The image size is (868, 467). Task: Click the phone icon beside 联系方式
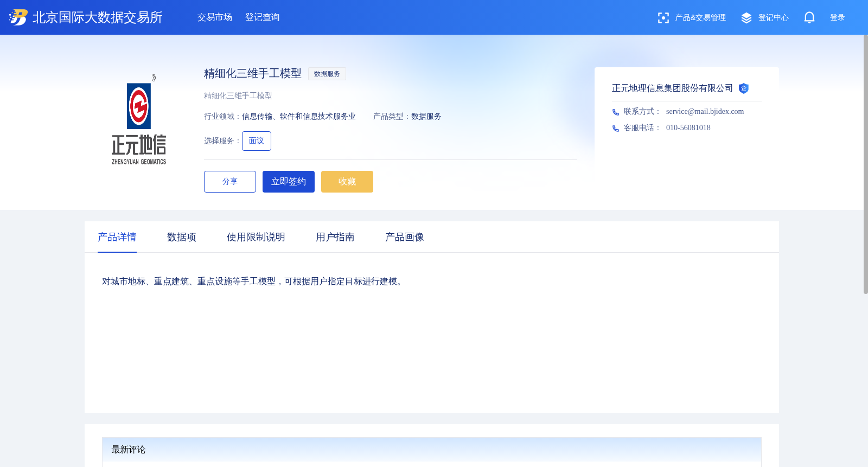point(616,112)
